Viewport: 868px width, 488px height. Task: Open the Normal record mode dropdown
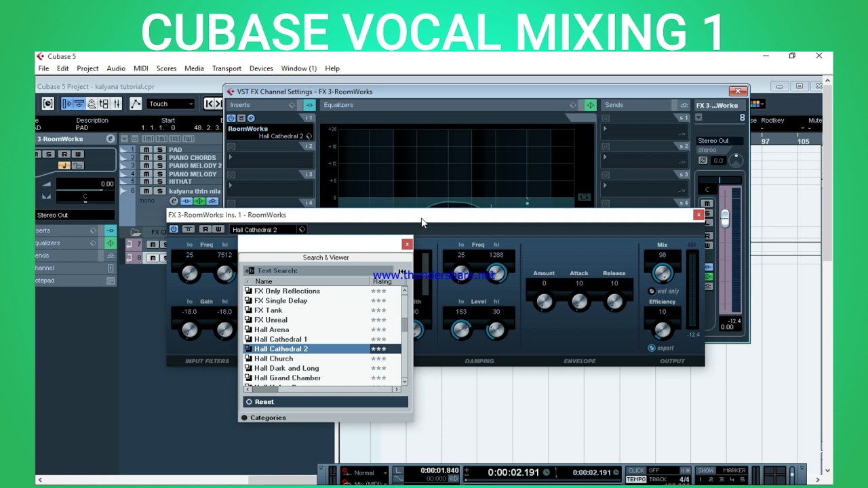(370, 472)
